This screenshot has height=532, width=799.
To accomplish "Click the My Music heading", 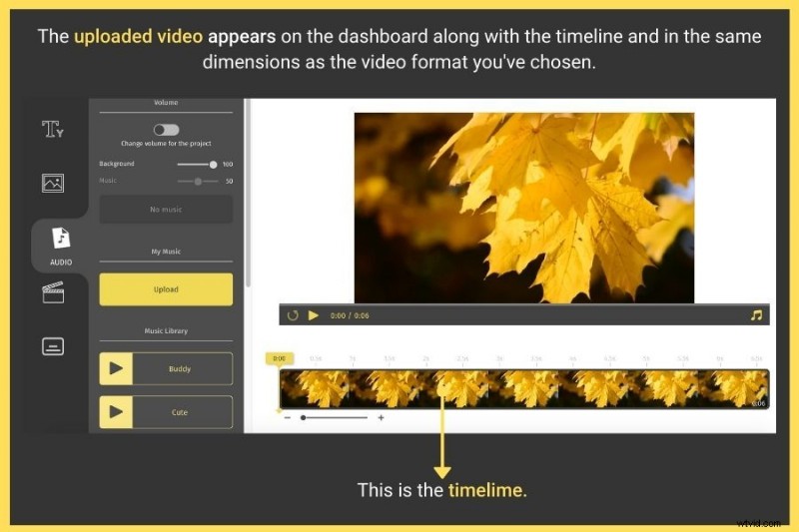I will coord(166,252).
